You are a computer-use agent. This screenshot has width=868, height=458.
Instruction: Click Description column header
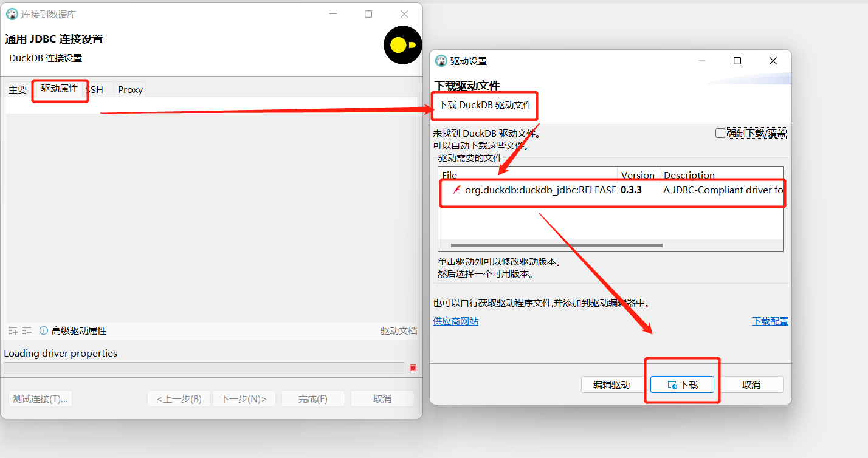(722, 174)
